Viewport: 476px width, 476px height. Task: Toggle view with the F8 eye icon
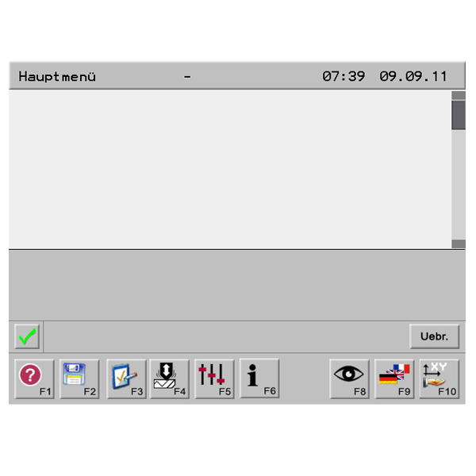pos(349,379)
